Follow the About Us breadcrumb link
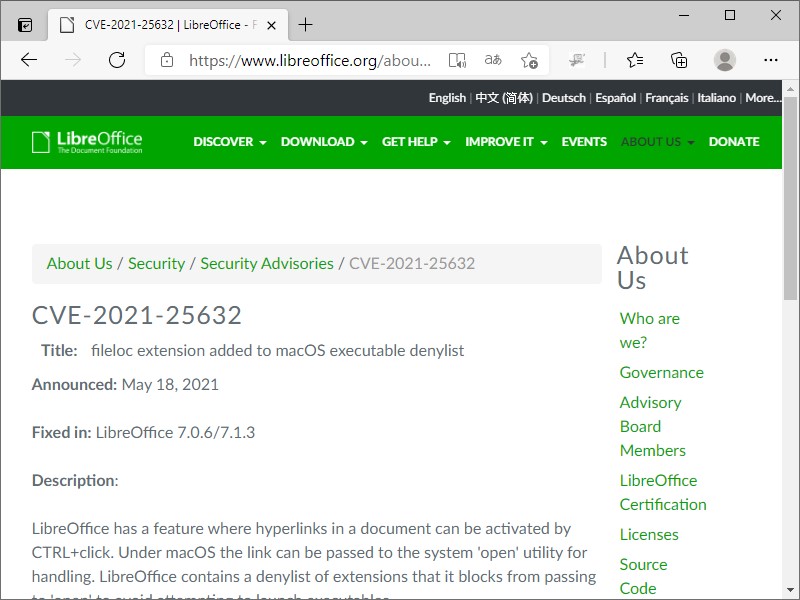800x600 pixels. point(79,263)
